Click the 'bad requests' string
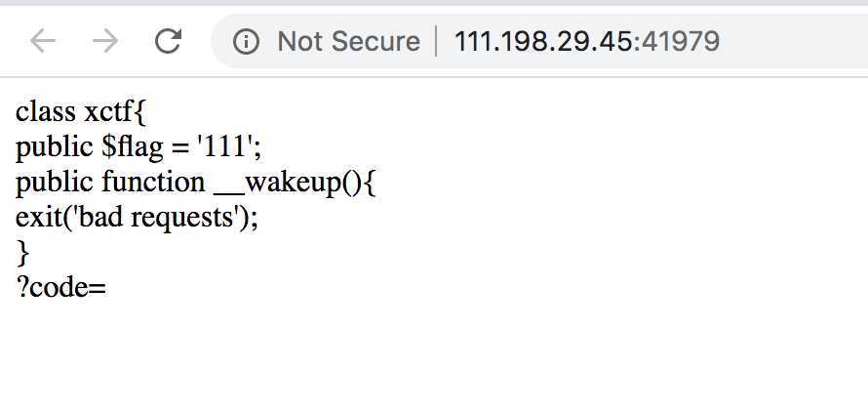Screen dimensions: 868x412 click(157, 218)
